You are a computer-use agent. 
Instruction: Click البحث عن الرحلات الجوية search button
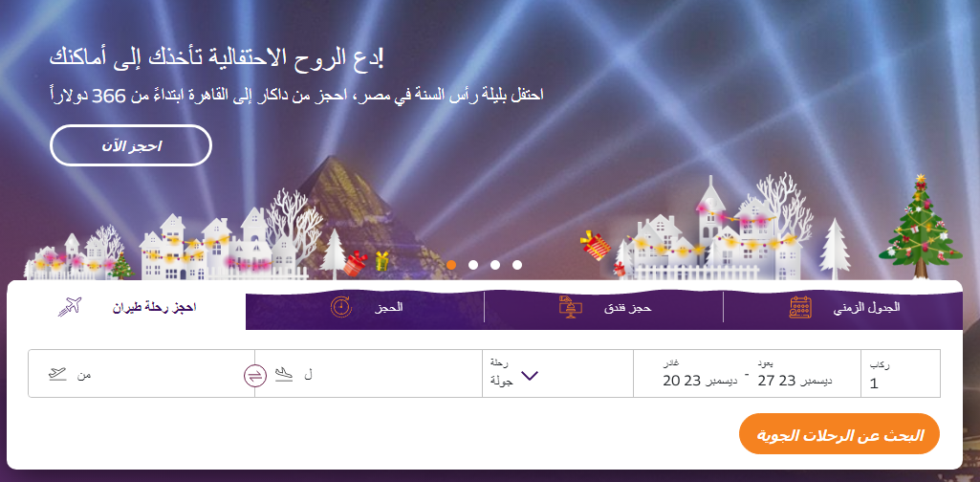pos(839,434)
